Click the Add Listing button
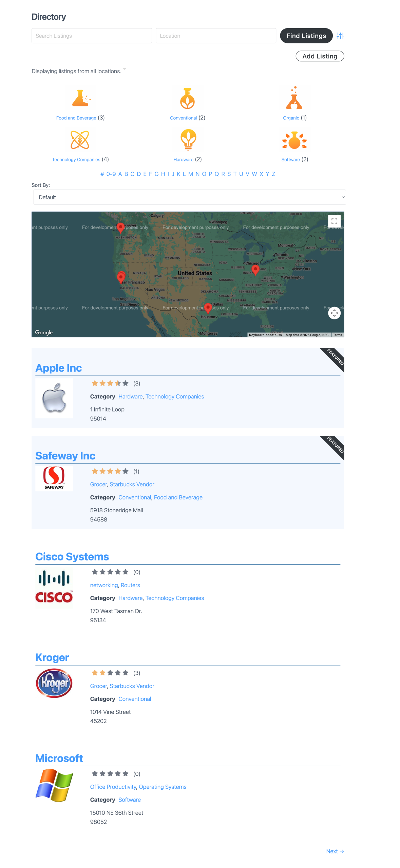Image resolution: width=400 pixels, height=868 pixels. pyautogui.click(x=320, y=56)
